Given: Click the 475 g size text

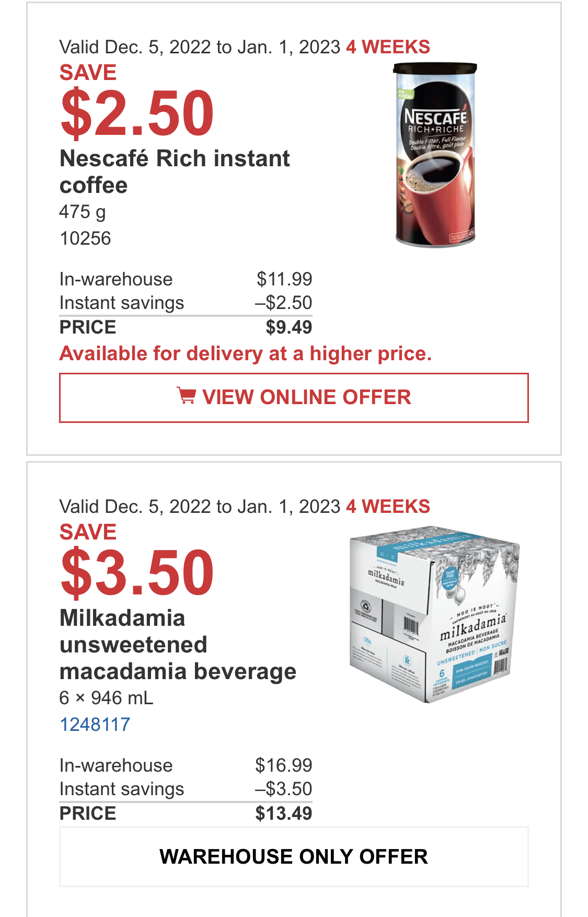Looking at the screenshot, I should pyautogui.click(x=83, y=212).
